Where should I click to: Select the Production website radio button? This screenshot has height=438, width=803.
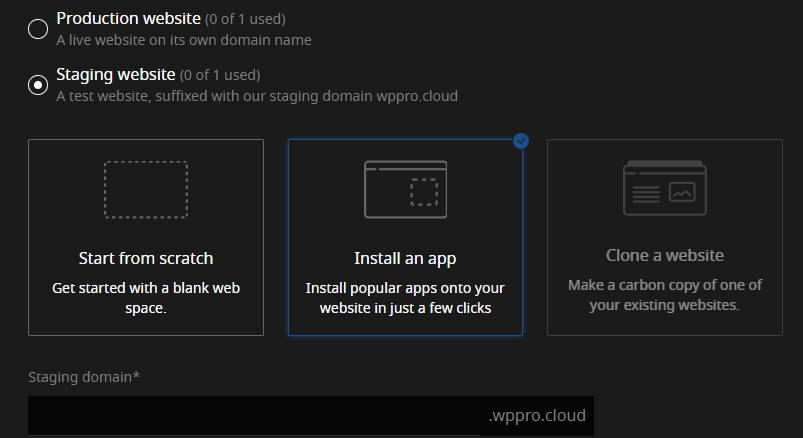point(38,29)
